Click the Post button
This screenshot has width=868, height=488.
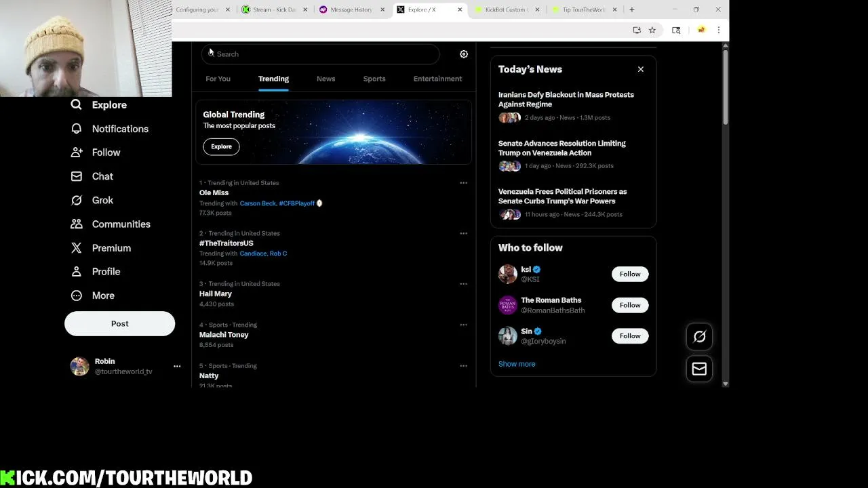pyautogui.click(x=119, y=324)
